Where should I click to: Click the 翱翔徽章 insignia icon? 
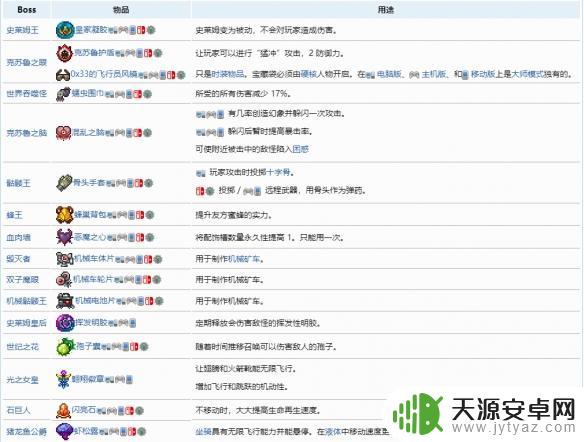coord(63,379)
